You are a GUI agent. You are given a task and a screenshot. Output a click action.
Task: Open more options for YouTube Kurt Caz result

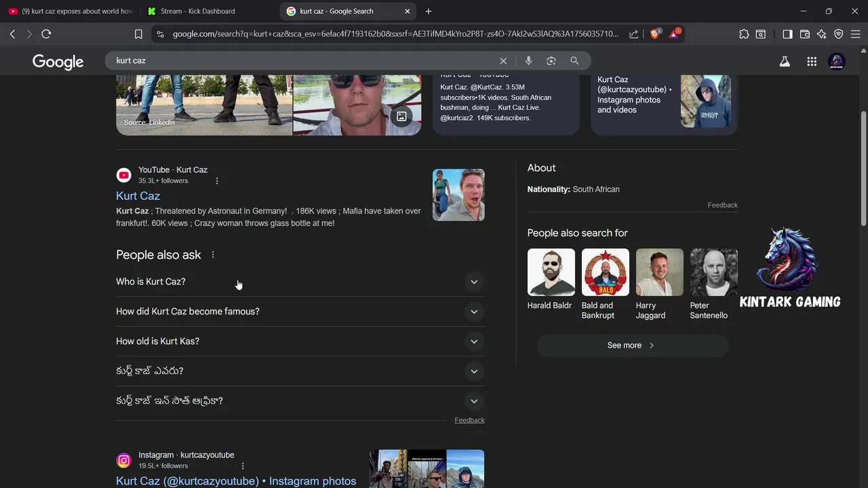point(217,181)
